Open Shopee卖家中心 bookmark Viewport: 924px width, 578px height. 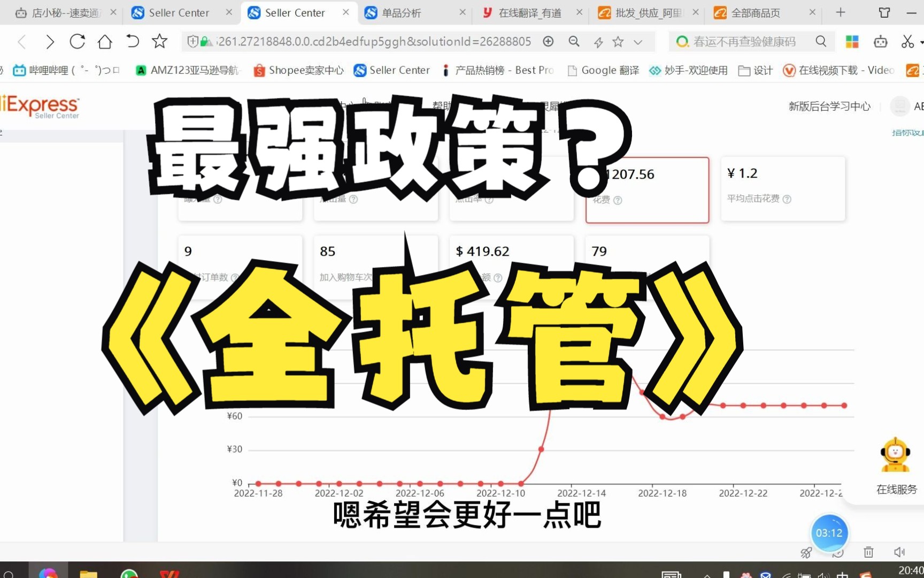[298, 70]
